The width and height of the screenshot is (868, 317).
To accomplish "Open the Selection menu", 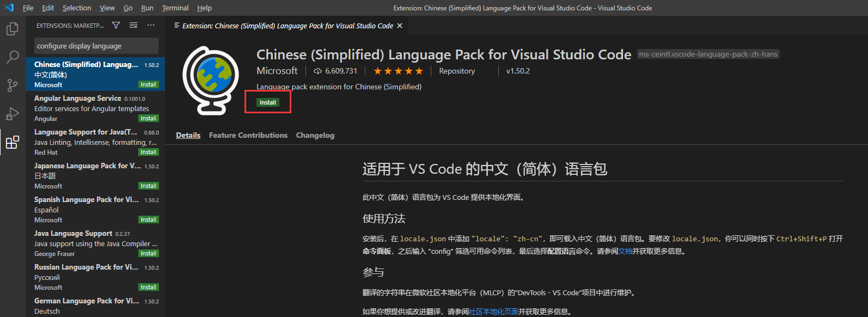I will (77, 8).
